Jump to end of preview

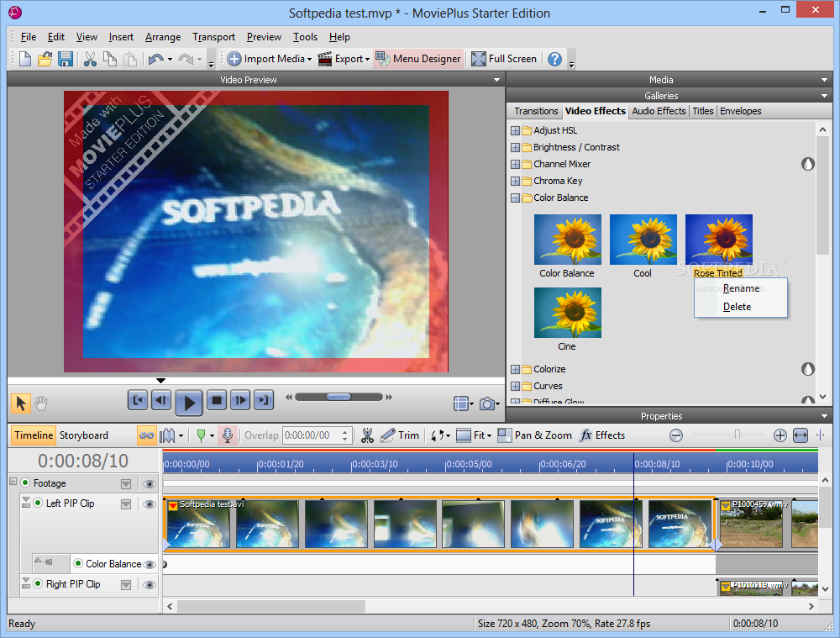[263, 400]
